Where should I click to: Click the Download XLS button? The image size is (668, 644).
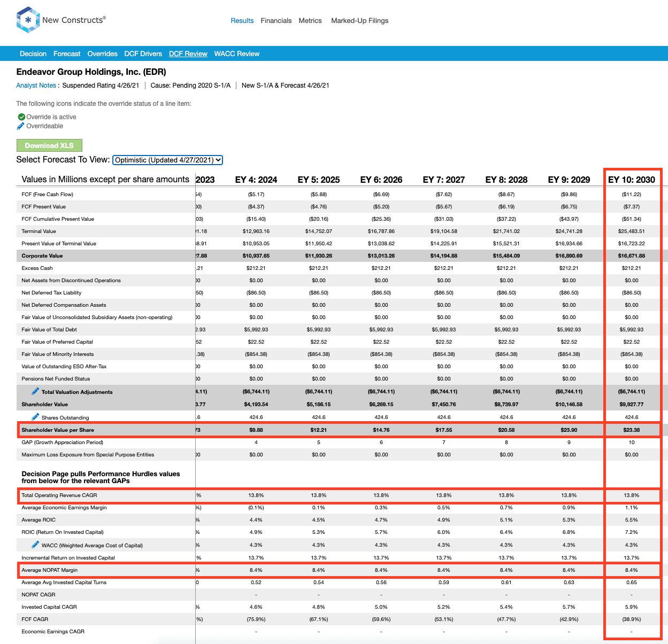point(49,145)
